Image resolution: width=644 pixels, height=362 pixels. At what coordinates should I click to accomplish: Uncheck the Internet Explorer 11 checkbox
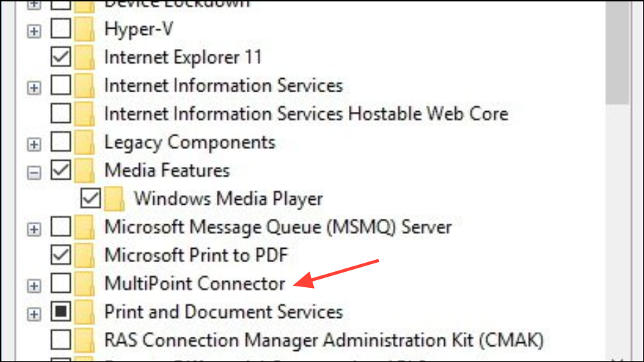point(62,57)
